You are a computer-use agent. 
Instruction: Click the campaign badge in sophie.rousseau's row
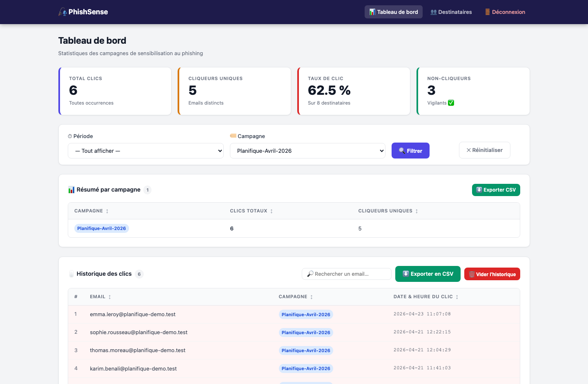coord(306,333)
